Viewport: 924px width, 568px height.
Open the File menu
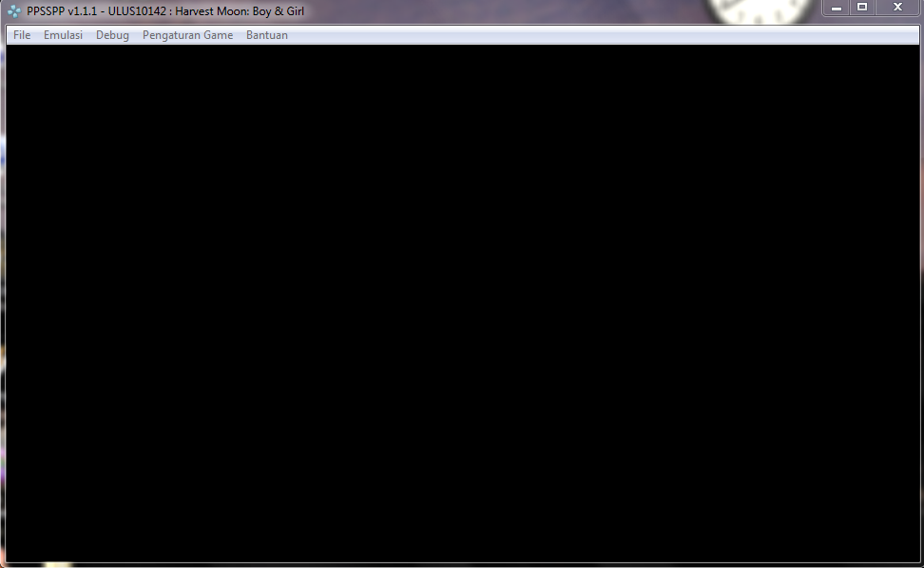pyautogui.click(x=22, y=35)
